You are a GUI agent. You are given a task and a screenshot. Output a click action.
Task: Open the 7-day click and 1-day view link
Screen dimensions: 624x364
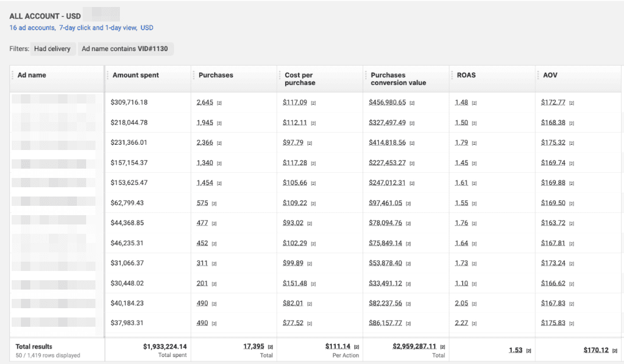point(97,27)
